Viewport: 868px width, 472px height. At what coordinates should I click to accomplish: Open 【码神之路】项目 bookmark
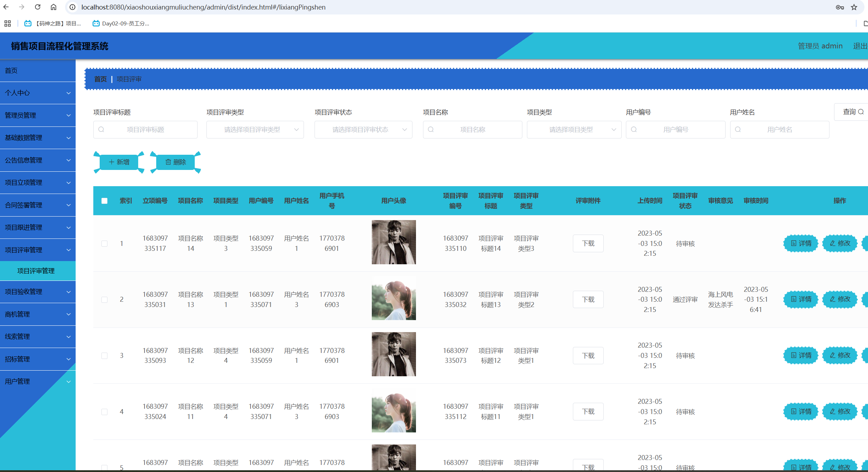click(53, 23)
